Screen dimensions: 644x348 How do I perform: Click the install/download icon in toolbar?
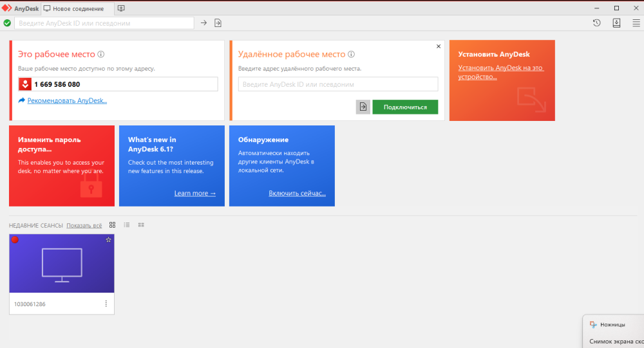[x=616, y=23]
